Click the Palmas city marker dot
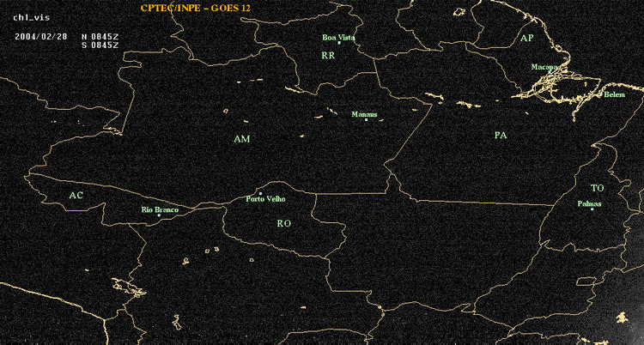644x345 pixels. [592, 209]
